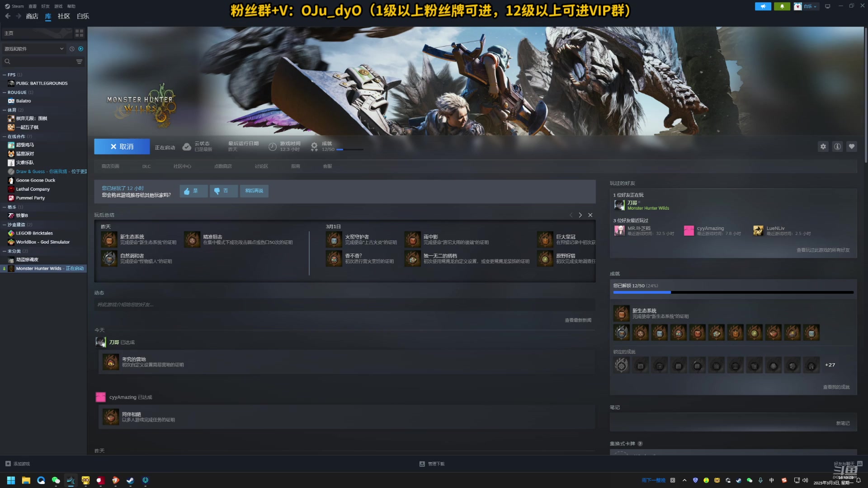The height and width of the screenshot is (488, 868).
Task: Click the support/info icon next to the gear
Action: (x=837, y=146)
